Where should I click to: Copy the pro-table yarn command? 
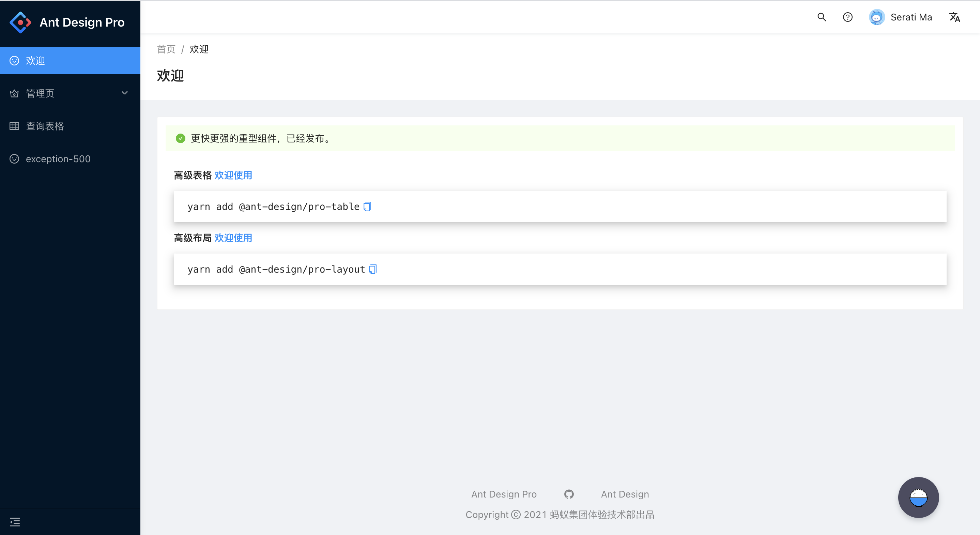(x=367, y=206)
